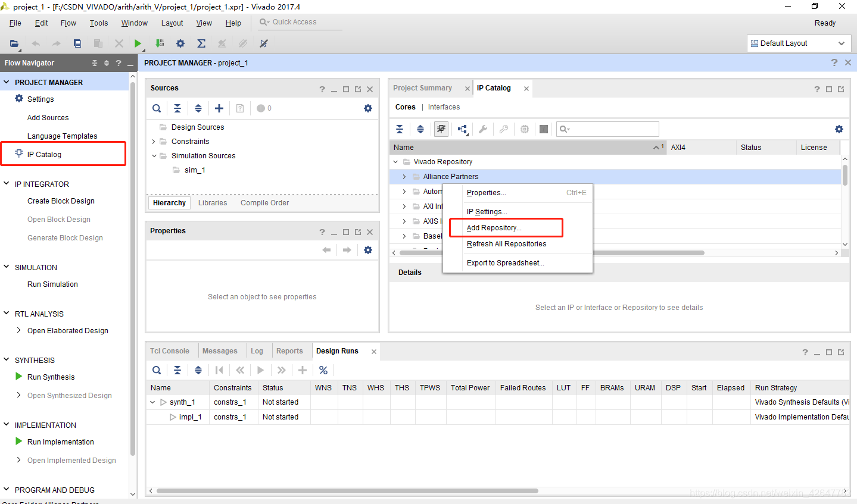Viewport: 857px width, 504px height.
Task: Collapse the PROJECT MANAGER section
Action: [7, 82]
